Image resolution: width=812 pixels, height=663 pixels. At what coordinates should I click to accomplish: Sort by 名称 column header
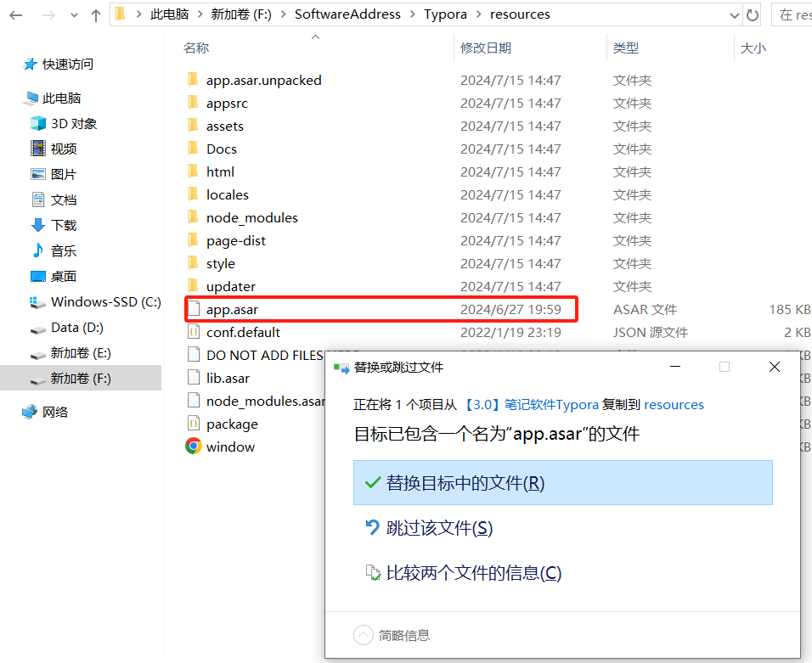195,48
